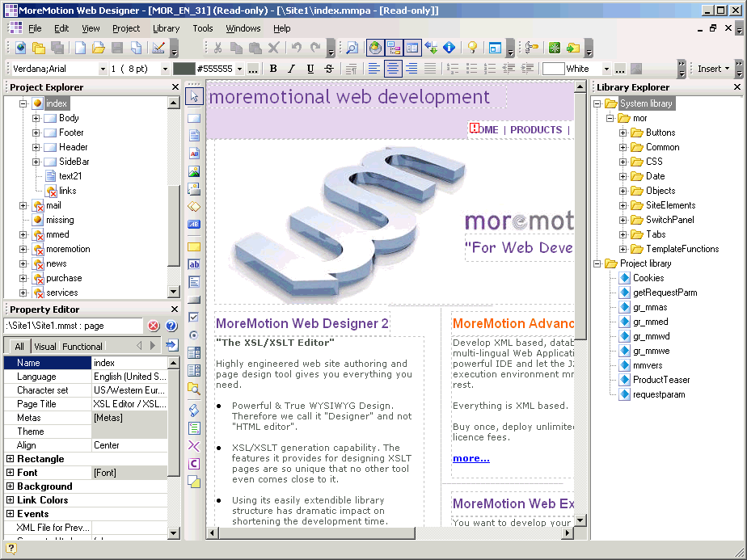The image size is (747, 560).
Task: Click the blue info diamond icon
Action: point(449,48)
